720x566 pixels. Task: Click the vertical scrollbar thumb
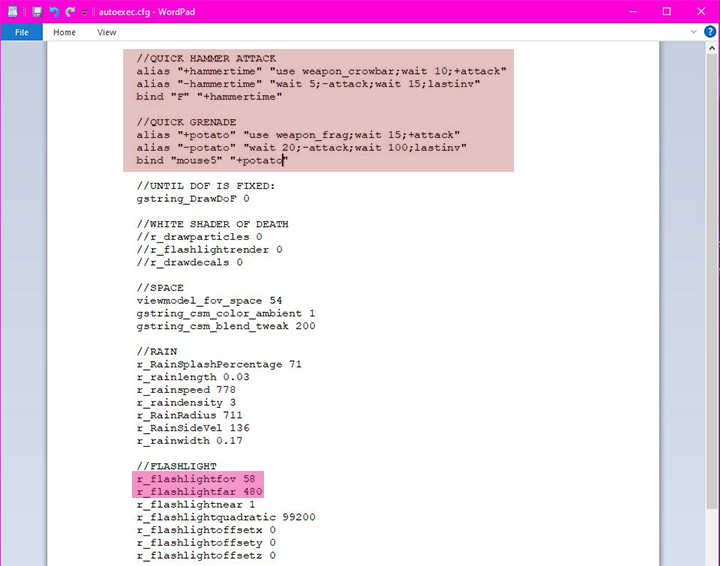(x=712, y=281)
